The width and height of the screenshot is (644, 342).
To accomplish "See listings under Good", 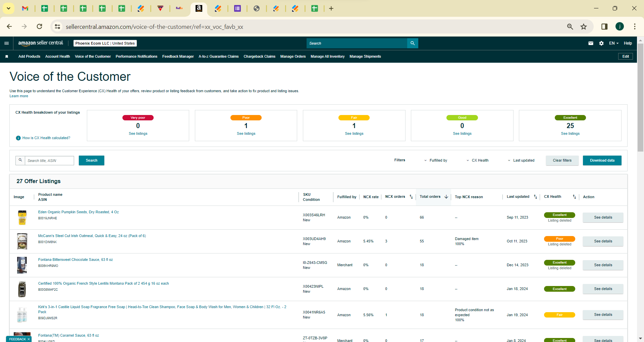I will point(462,134).
